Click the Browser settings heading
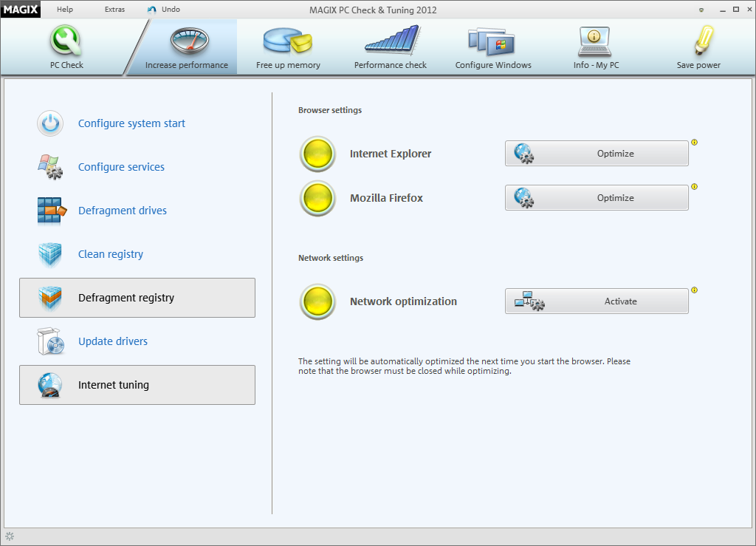This screenshot has height=546, width=756. click(330, 110)
